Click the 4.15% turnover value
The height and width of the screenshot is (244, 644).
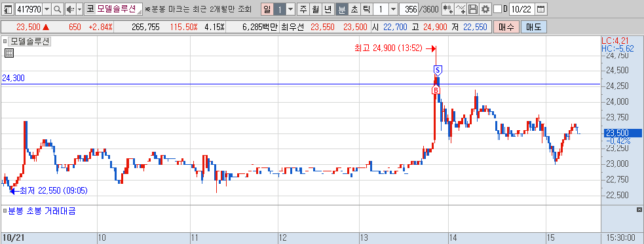coord(214,27)
